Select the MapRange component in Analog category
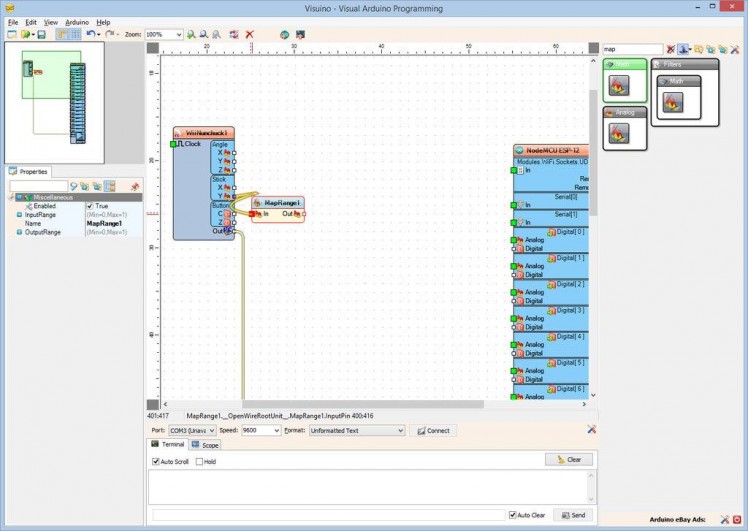This screenshot has height=531, width=748. (618, 133)
